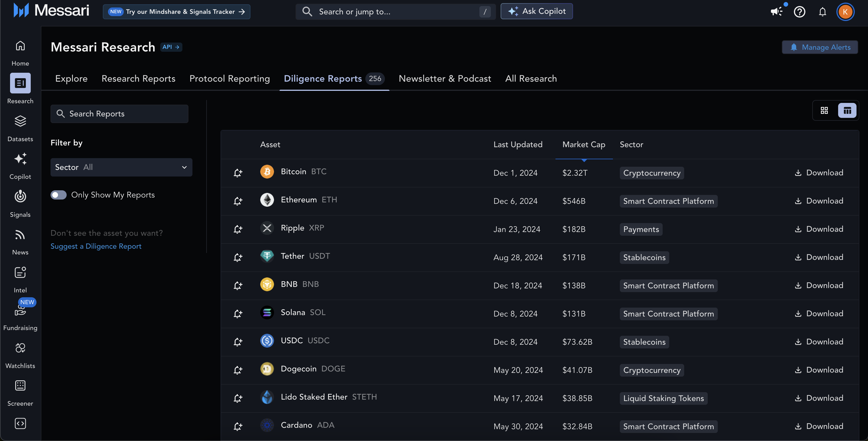Switch to Research Reports tab
This screenshot has height=441, width=868.
[x=138, y=78]
